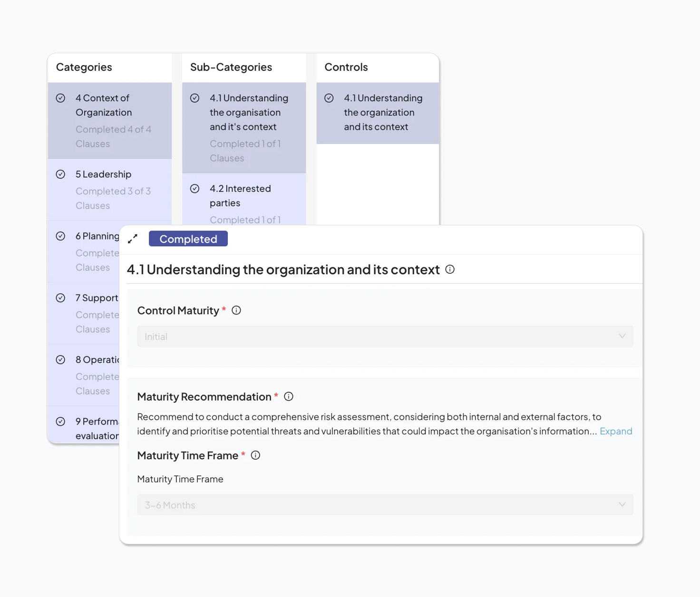Screen dimensions: 700x597
Task: Click the recommendation paragraph text
Action: 368,424
